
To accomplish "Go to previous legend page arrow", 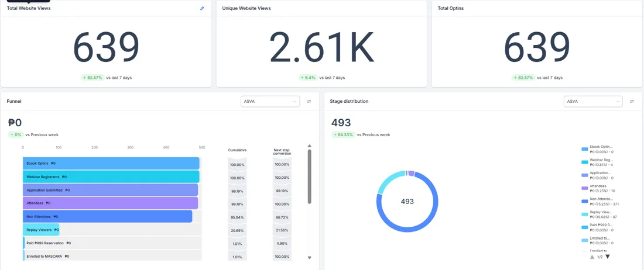I will click(592, 257).
